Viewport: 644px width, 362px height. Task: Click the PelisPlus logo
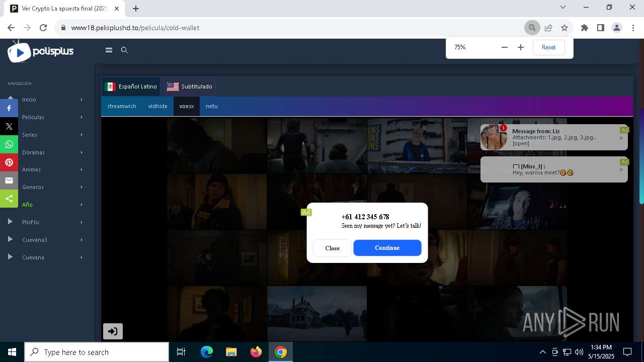(41, 51)
